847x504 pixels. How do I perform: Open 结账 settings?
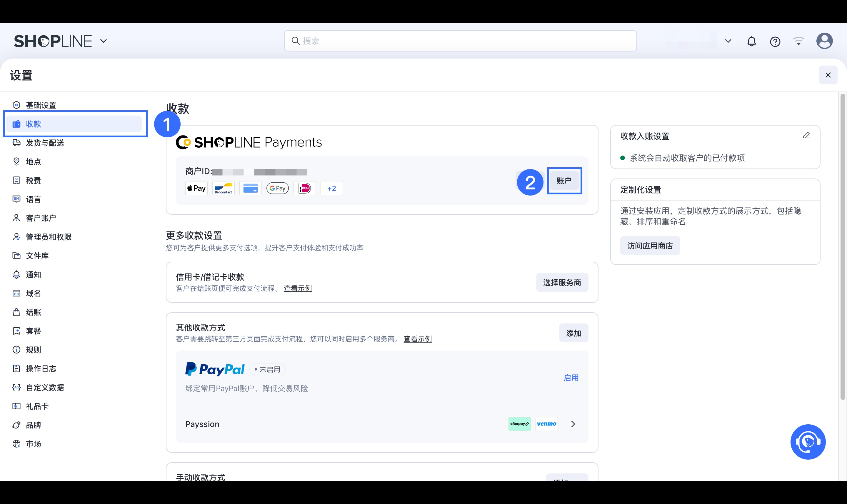[x=74, y=312]
